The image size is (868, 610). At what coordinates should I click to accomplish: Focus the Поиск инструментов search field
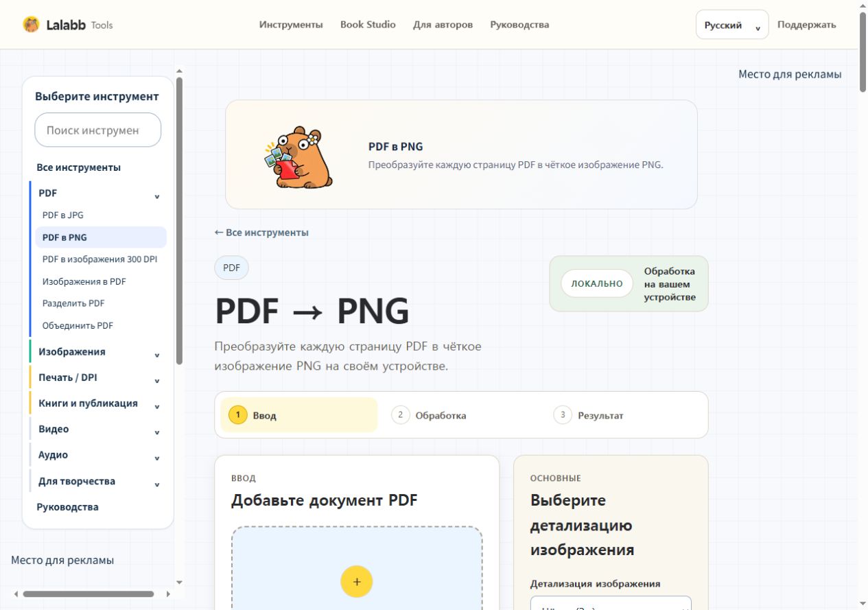(x=98, y=130)
